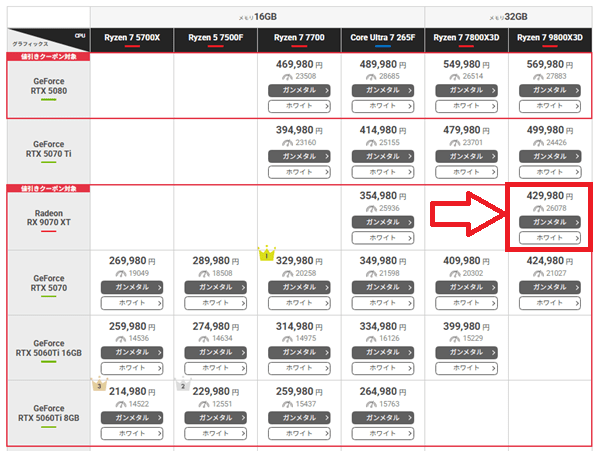Open ガンメタル for 329,980円 top-ranked model
The image size is (600, 451).
[299, 287]
